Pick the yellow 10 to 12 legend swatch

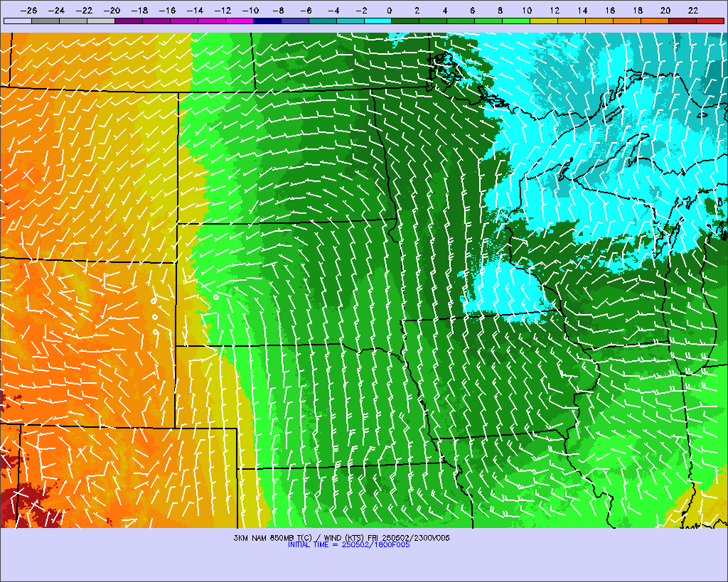tap(544, 21)
